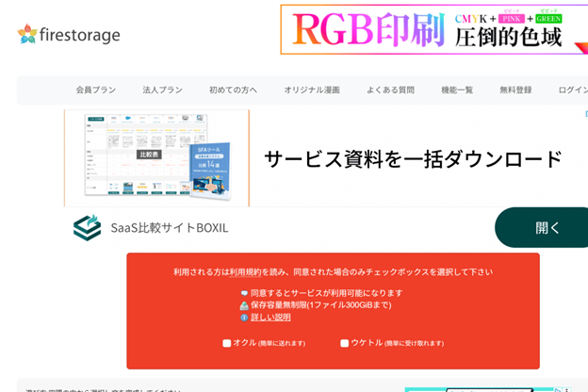This screenshot has height=392, width=588.
Task: Open よくある質問 page
Action: (390, 90)
